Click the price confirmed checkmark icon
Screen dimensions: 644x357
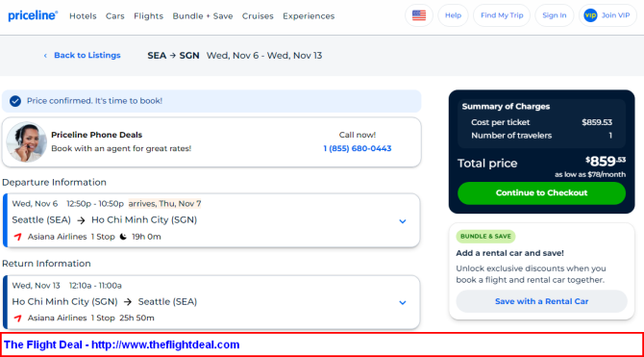pyautogui.click(x=15, y=101)
